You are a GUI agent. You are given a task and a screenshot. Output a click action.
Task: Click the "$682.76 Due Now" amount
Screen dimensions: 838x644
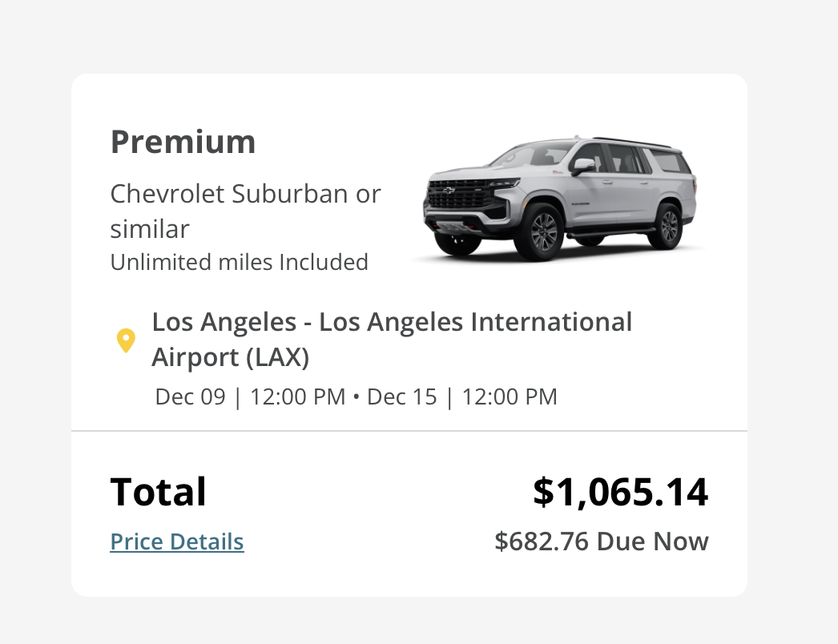point(601,542)
